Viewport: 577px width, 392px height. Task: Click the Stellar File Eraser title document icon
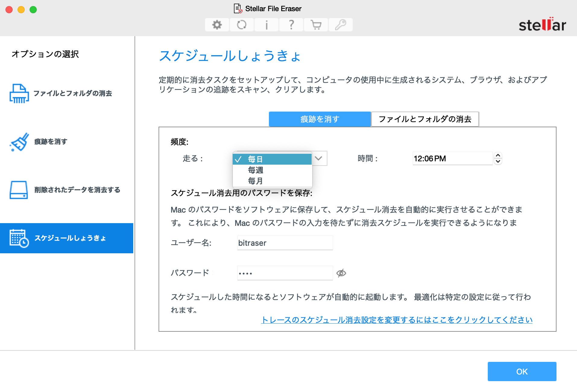238,8
